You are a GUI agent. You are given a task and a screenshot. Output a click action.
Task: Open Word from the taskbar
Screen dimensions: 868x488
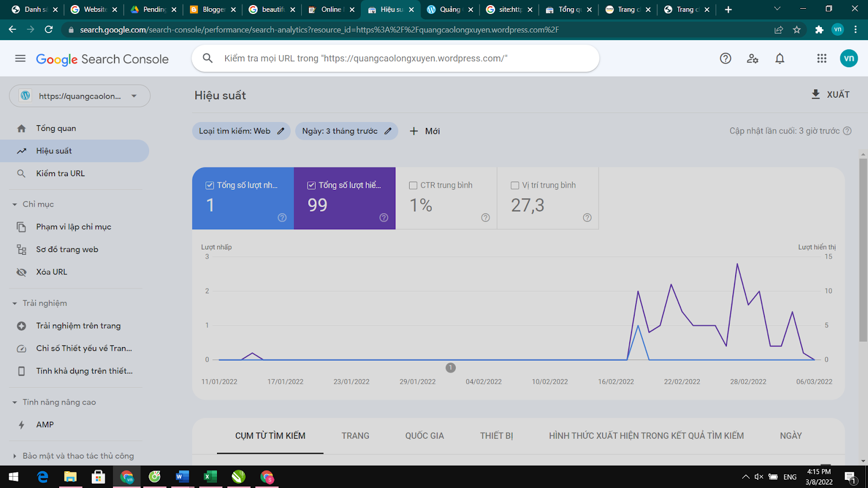[x=182, y=477]
